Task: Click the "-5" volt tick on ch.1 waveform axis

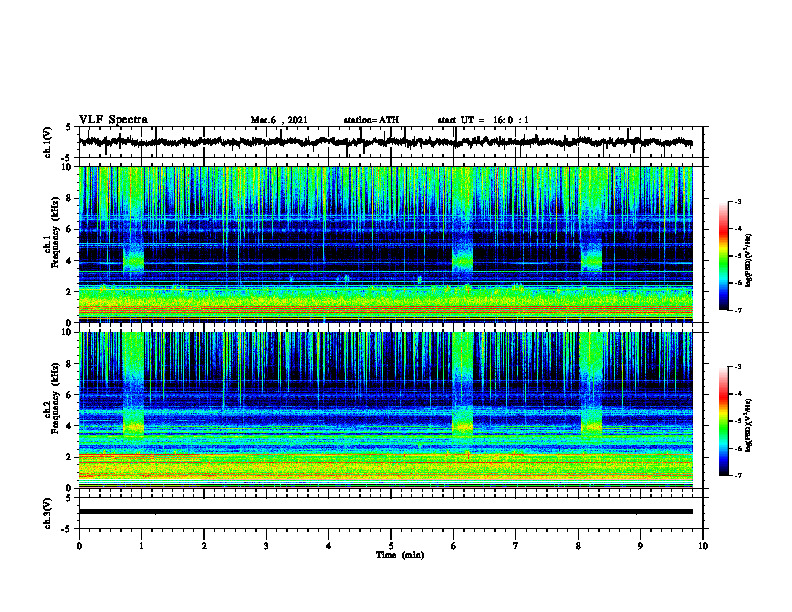Action: tap(67, 159)
